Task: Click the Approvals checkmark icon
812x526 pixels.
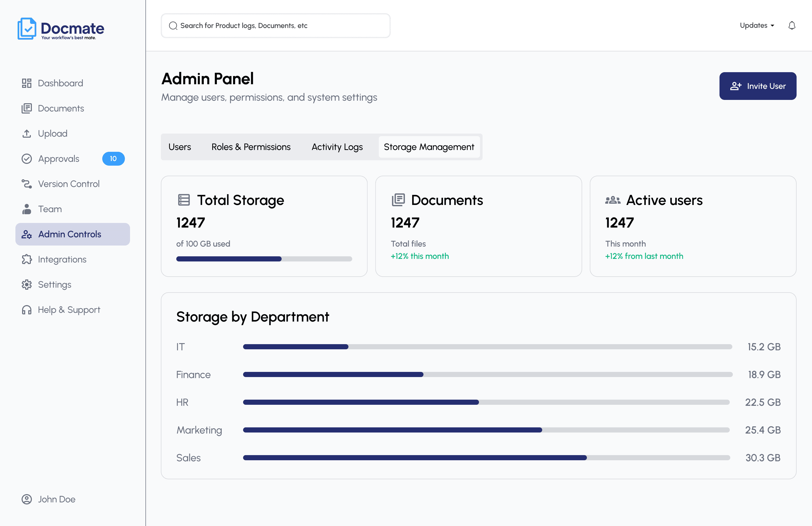Action: tap(27, 159)
